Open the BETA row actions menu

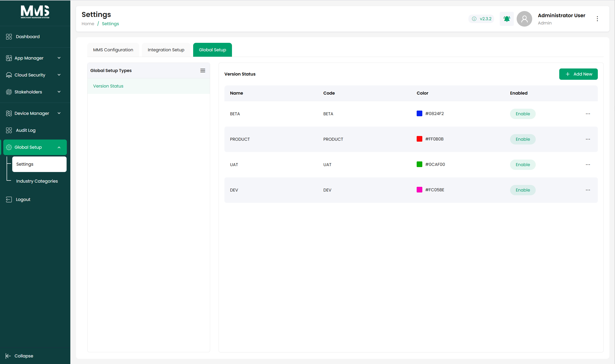coord(588,114)
